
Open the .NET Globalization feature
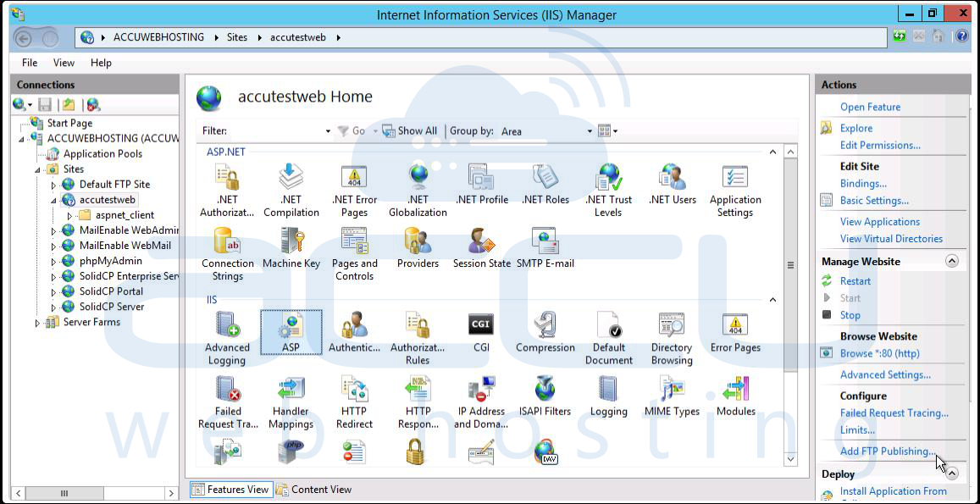coord(418,190)
